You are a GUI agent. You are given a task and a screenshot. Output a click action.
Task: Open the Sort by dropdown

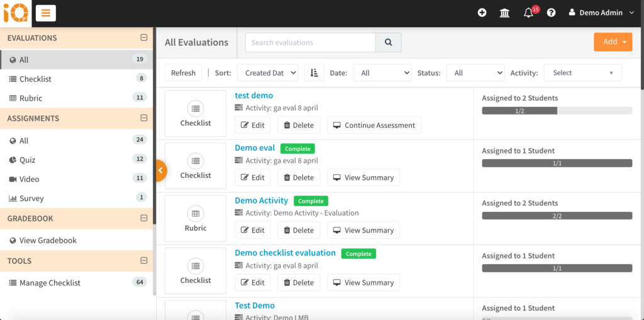click(267, 73)
